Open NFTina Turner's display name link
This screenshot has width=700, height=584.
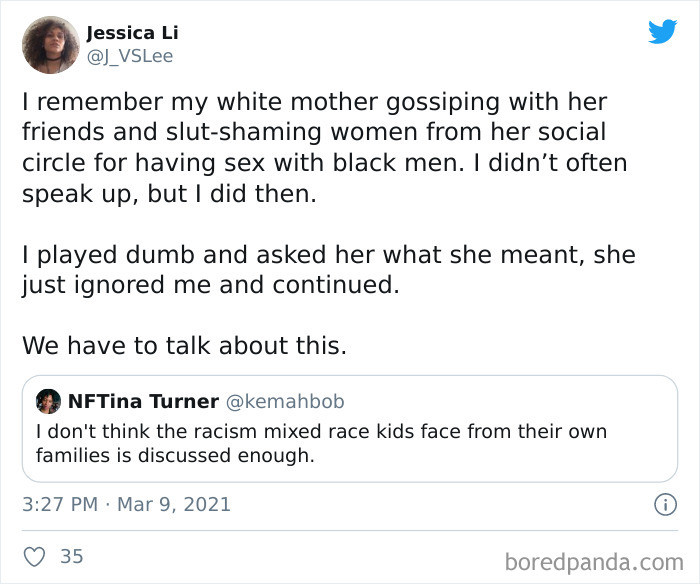(x=142, y=402)
